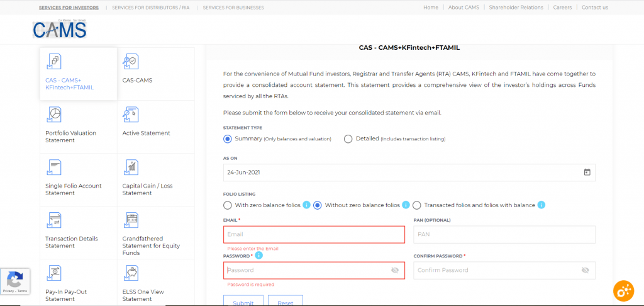Click the 'Password is required' error message
The height and width of the screenshot is (306, 644).
tap(250, 285)
